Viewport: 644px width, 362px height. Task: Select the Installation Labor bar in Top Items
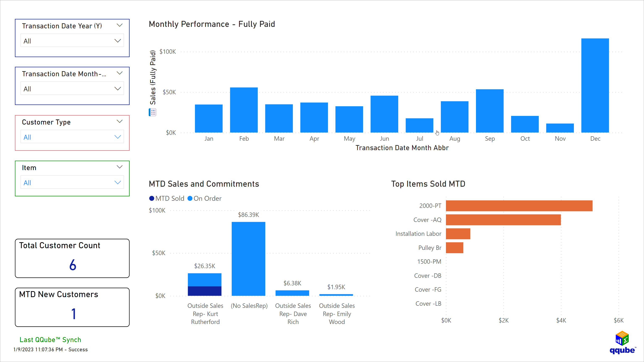[x=458, y=233]
